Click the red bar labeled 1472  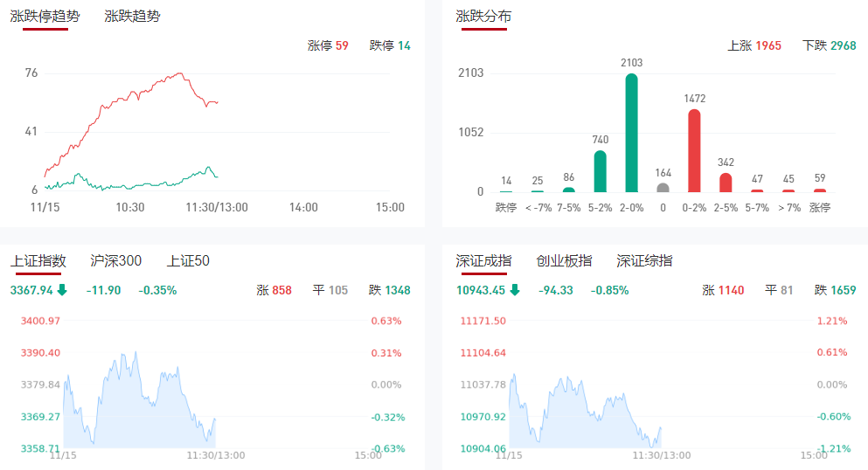coord(694,150)
